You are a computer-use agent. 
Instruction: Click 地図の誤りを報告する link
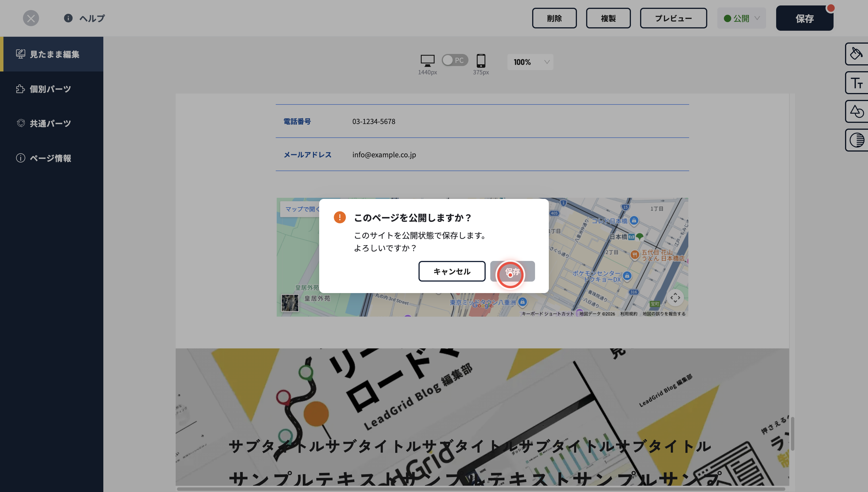tap(664, 314)
